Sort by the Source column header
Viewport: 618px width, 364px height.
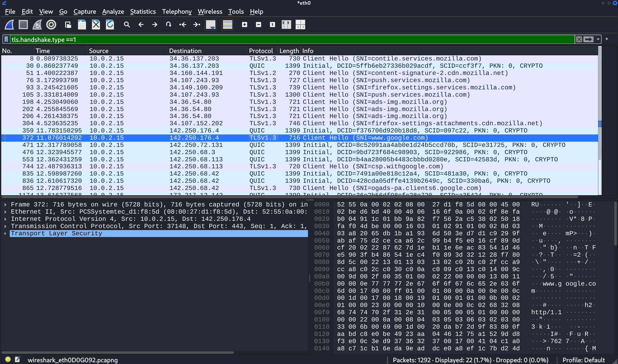[x=127, y=51]
